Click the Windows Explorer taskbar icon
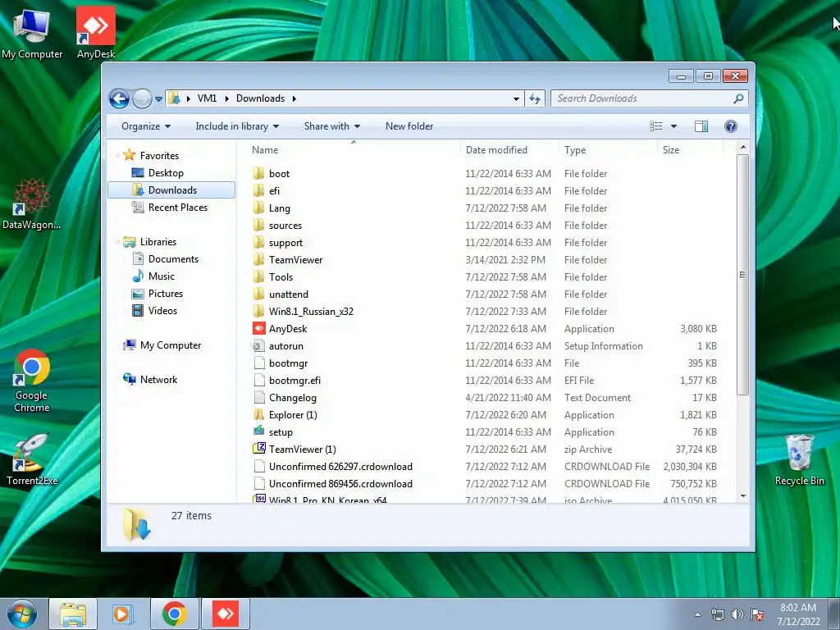The height and width of the screenshot is (630, 840). point(73,614)
